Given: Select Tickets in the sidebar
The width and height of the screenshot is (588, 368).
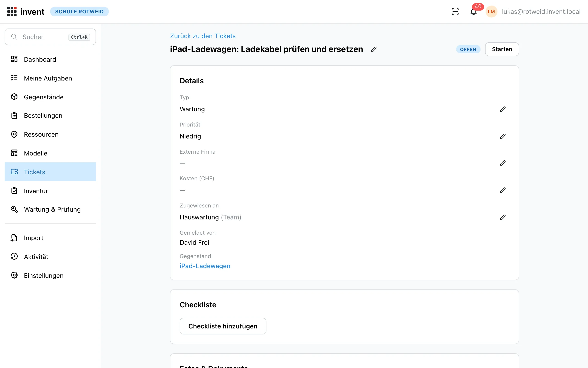Looking at the screenshot, I should click(x=50, y=172).
